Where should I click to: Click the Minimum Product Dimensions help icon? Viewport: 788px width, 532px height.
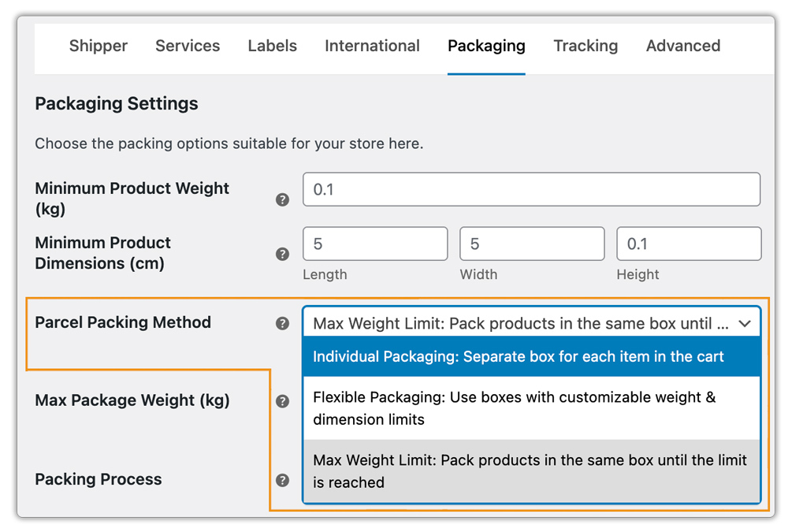coord(282,255)
